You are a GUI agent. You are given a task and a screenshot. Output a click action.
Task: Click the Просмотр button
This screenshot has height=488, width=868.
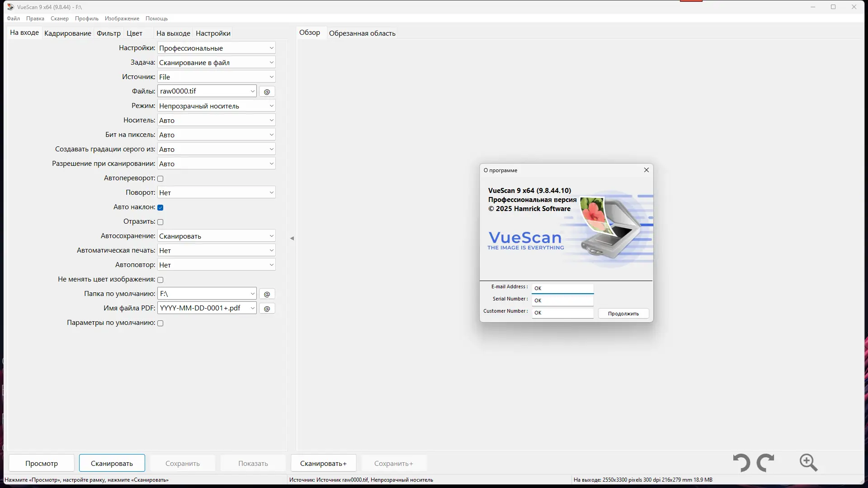42,464
